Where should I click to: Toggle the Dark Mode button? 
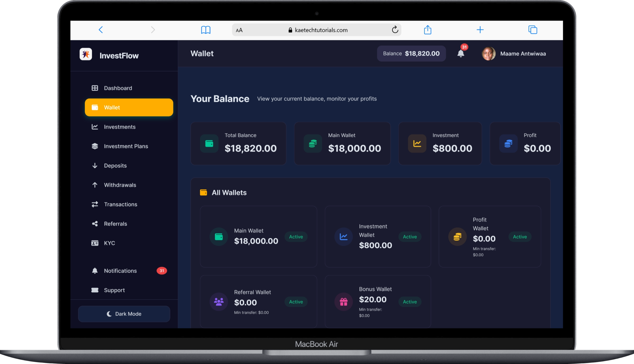(x=124, y=314)
